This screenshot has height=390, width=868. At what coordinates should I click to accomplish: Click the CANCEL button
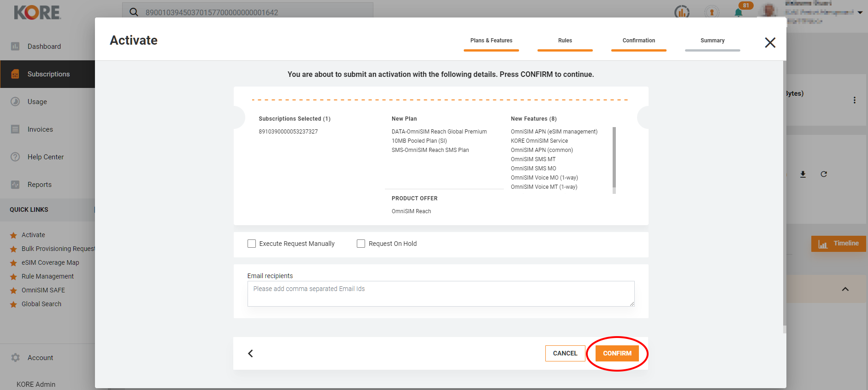click(565, 353)
